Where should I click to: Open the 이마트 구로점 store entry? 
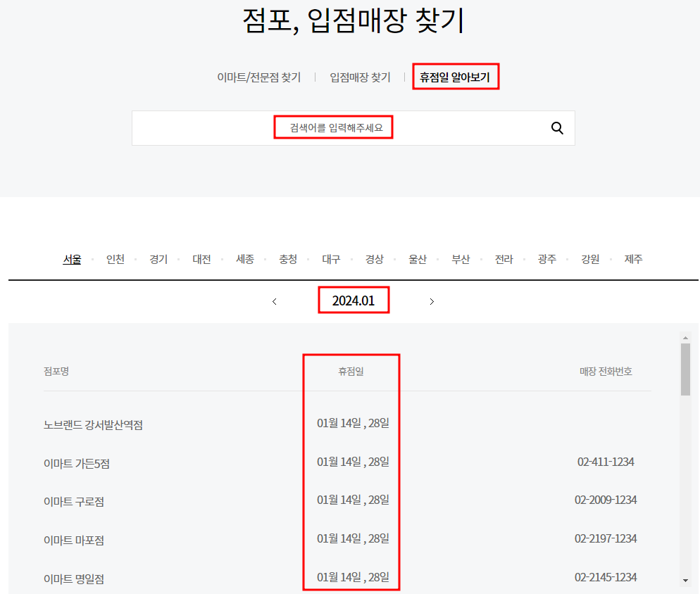tap(70, 501)
